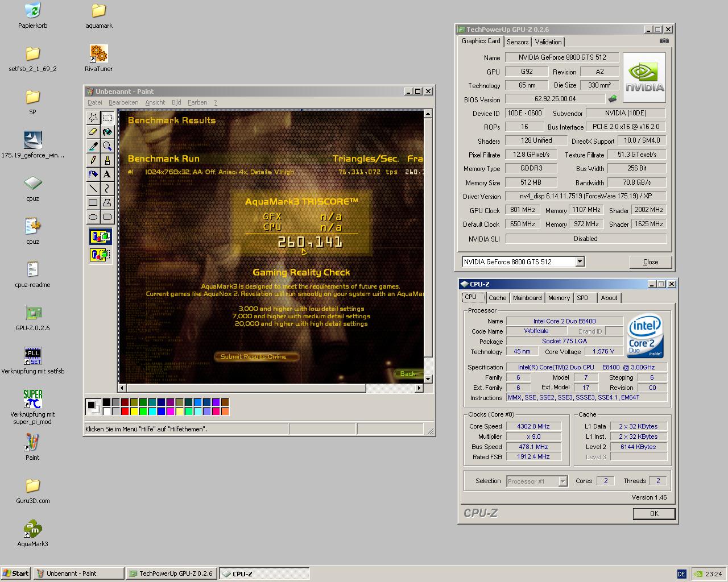
Task: Open the SPD tab in CPU-Z
Action: 582,298
